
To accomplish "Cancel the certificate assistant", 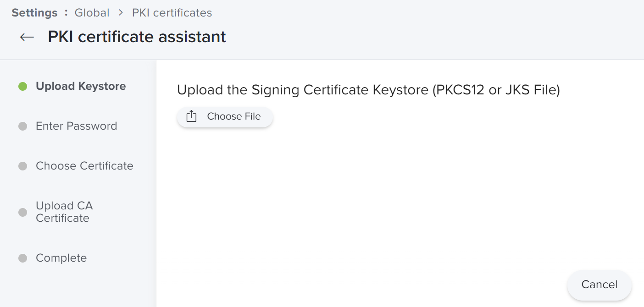I will [x=599, y=285].
